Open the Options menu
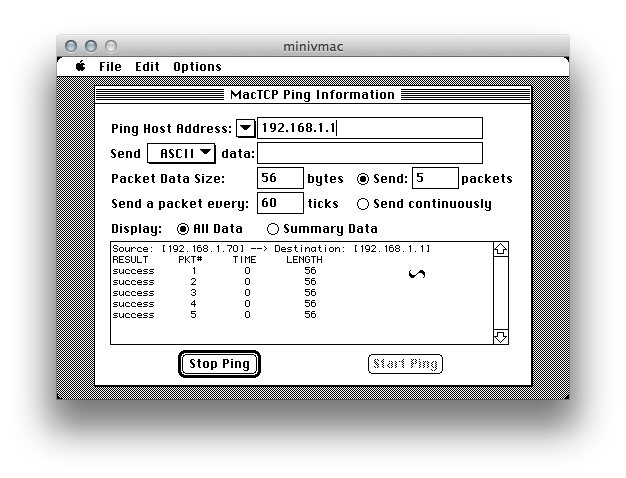The image size is (626, 478). point(197,67)
